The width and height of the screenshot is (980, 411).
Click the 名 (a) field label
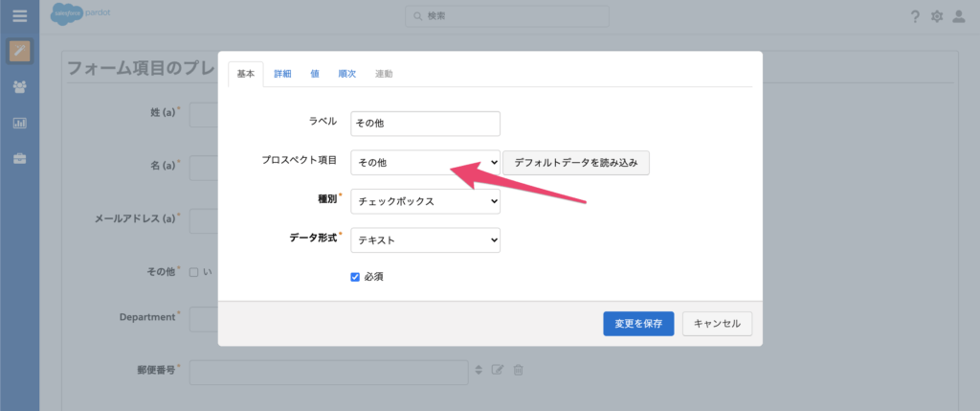(x=163, y=165)
